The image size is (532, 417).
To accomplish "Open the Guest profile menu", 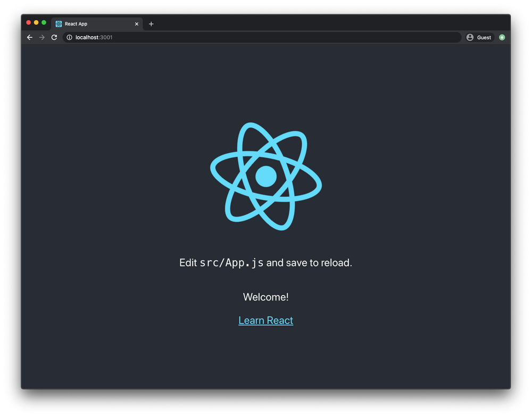I will tap(478, 37).
